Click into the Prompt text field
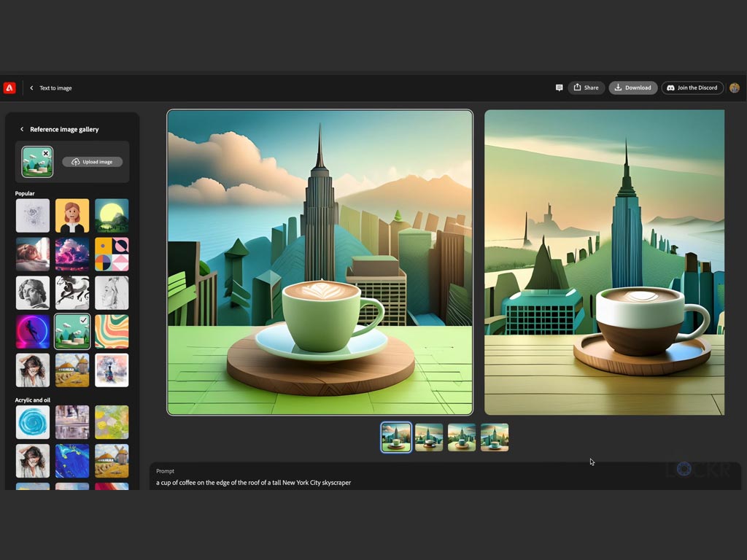This screenshot has height=560, width=747. 446,477
